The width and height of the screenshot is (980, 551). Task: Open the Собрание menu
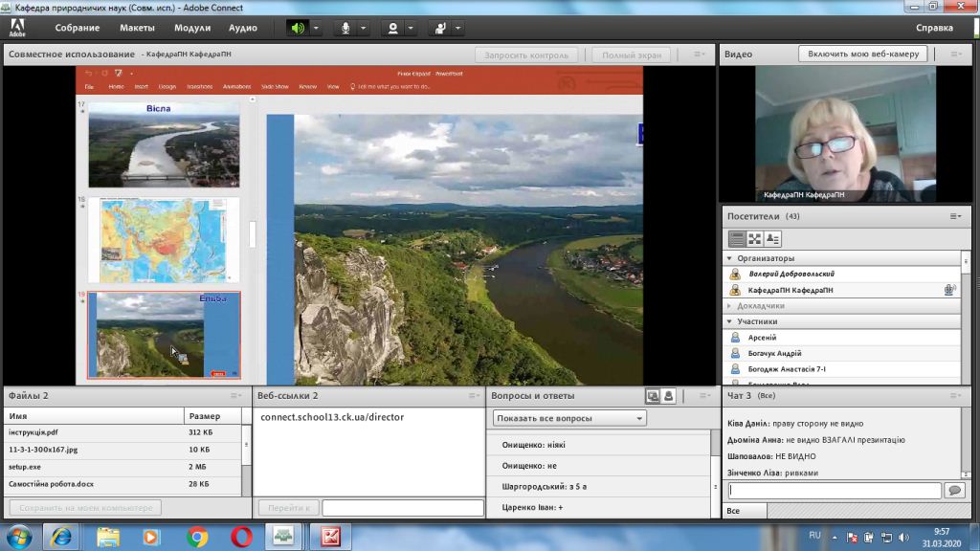[x=77, y=28]
